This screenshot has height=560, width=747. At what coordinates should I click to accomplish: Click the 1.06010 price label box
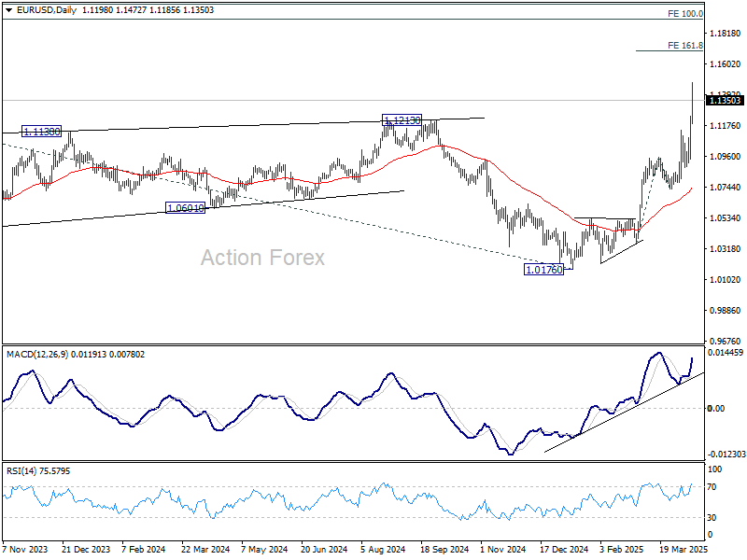pyautogui.click(x=185, y=208)
